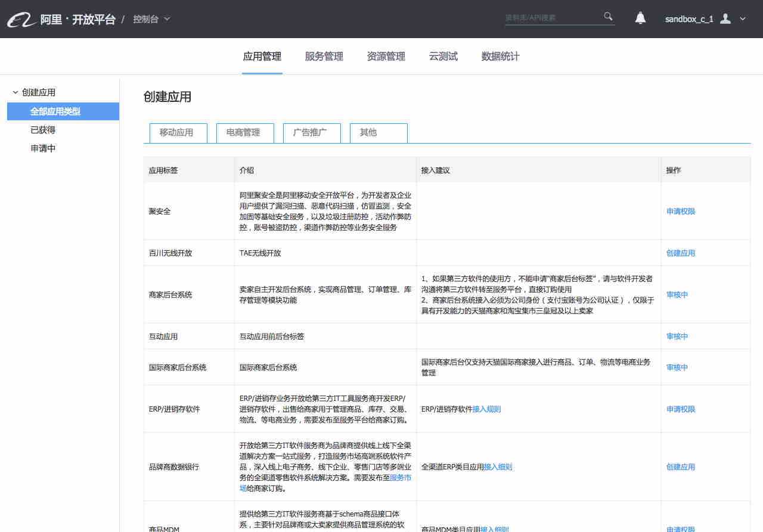Collapse the 创建应用 tree section
Screen dimensions: 763x532
pos(15,92)
